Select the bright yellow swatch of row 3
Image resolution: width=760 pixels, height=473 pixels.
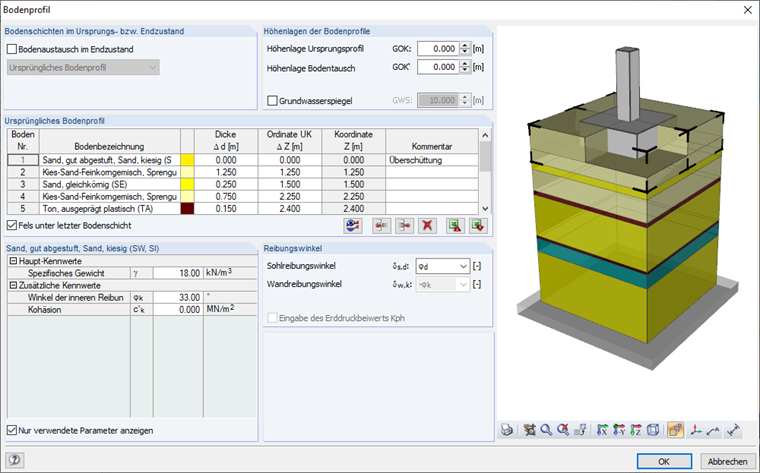point(187,184)
